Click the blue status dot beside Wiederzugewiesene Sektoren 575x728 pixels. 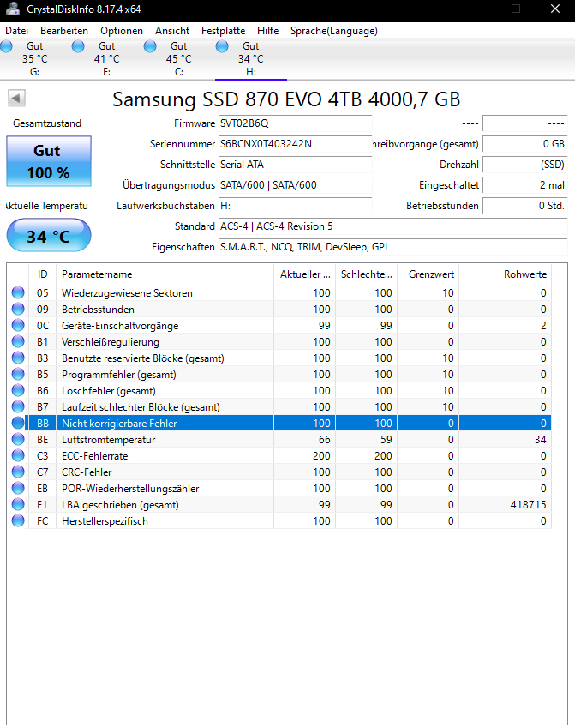[x=18, y=292]
